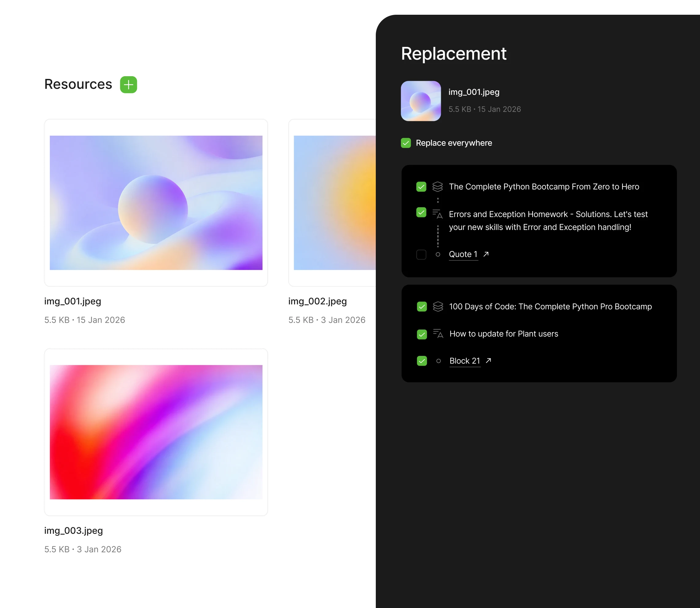Uncheck The Complete Python Bootcamp checkbox
Screen dimensions: 700x608
(421, 187)
